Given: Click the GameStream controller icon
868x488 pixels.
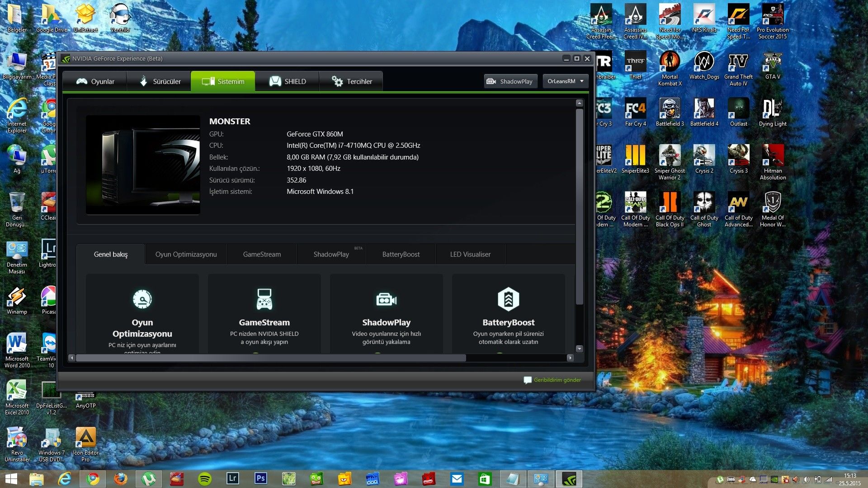Looking at the screenshot, I should pyautogui.click(x=264, y=299).
